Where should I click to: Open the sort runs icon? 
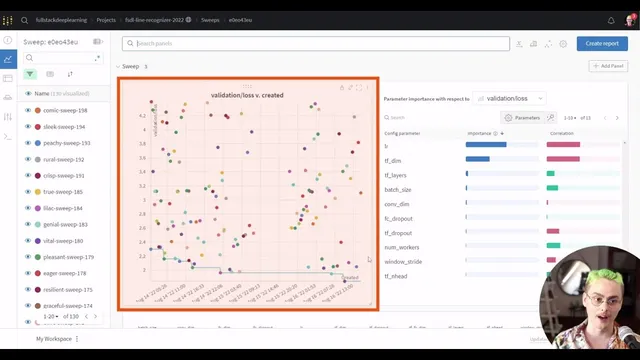click(70, 74)
